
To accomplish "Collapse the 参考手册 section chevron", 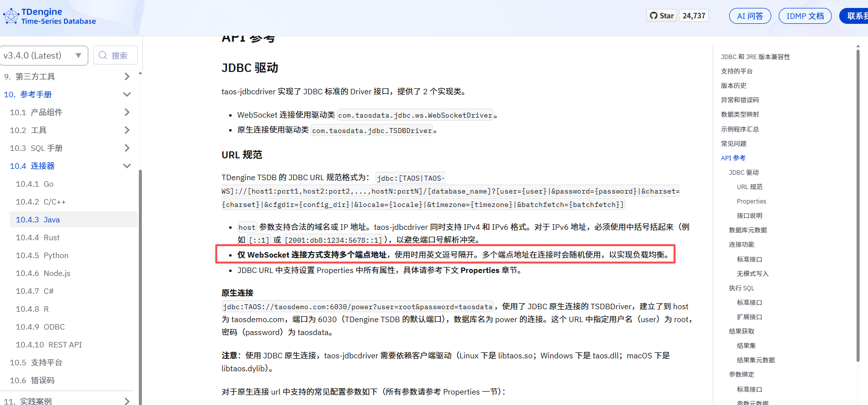I will click(127, 94).
